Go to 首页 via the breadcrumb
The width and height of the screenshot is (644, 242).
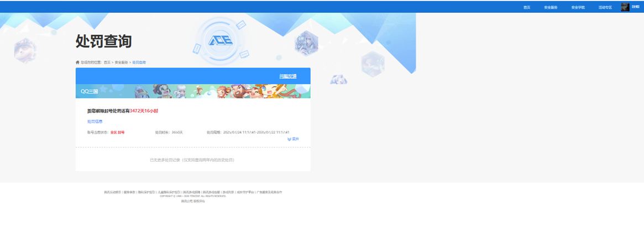(x=107, y=62)
